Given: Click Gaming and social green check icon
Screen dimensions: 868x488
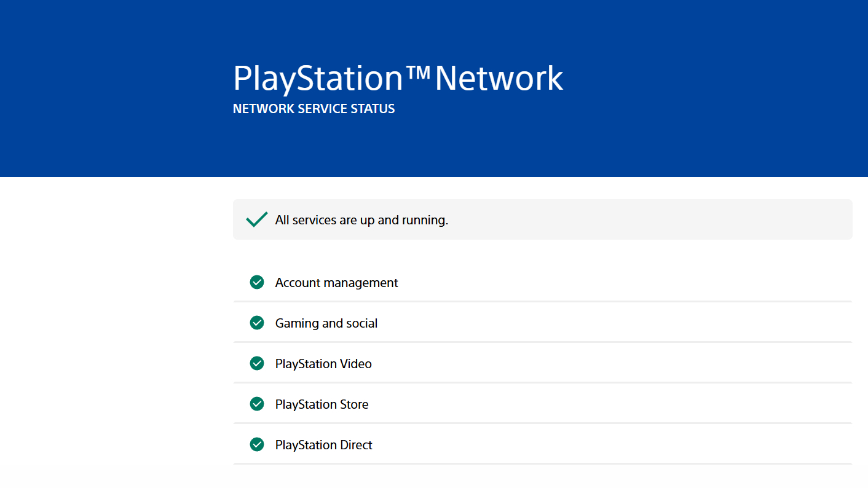Looking at the screenshot, I should pyautogui.click(x=257, y=323).
